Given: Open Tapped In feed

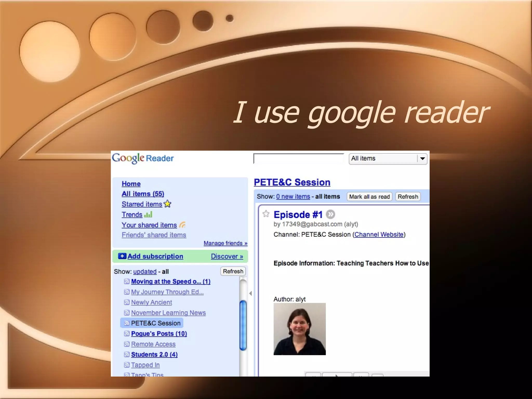Looking at the screenshot, I should point(145,365).
